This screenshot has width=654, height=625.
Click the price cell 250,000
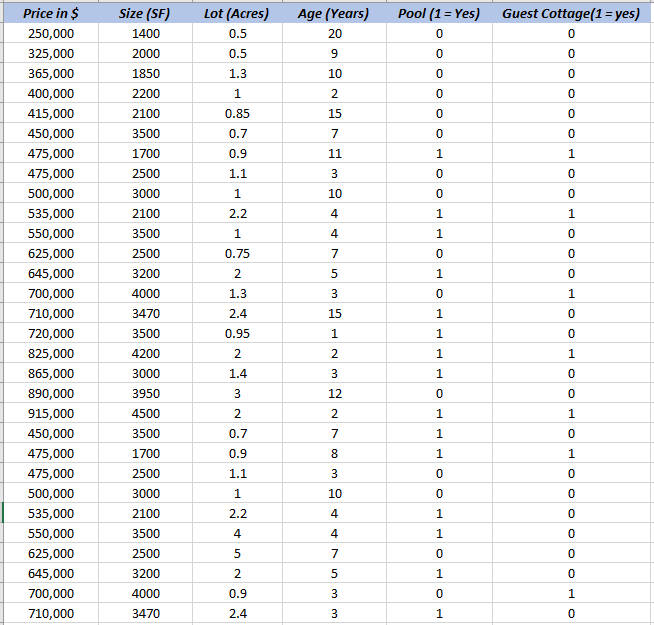pyautogui.click(x=51, y=33)
